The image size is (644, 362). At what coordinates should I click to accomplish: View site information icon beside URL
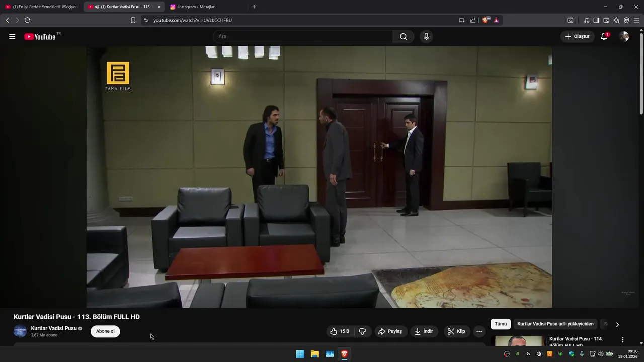coord(146,20)
